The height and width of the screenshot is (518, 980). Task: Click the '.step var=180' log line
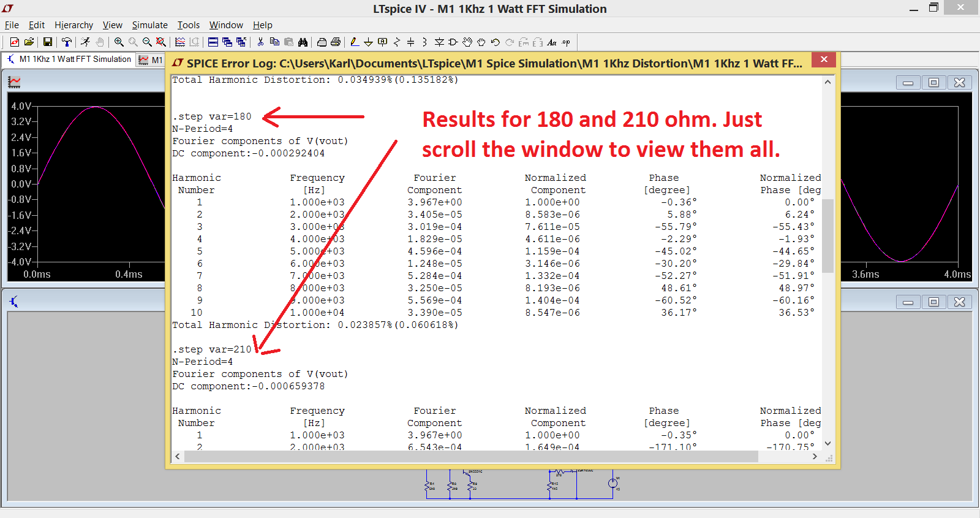coord(212,116)
